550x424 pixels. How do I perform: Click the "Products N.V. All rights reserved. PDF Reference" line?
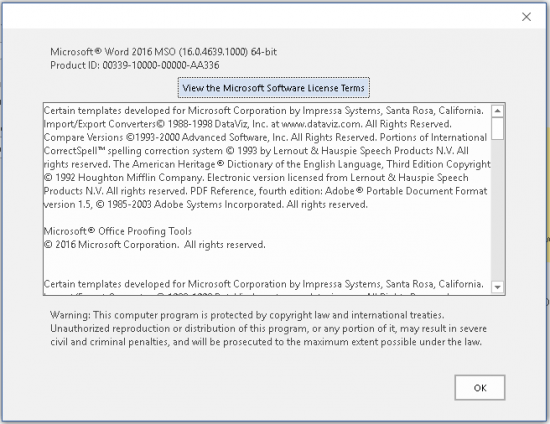(x=266, y=191)
